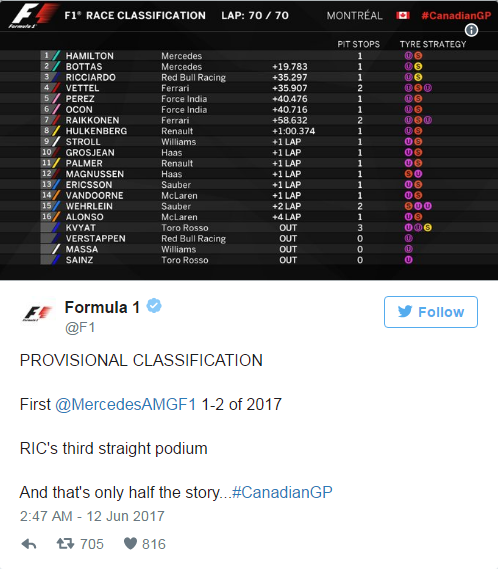Click the blue verified badge

click(x=154, y=306)
